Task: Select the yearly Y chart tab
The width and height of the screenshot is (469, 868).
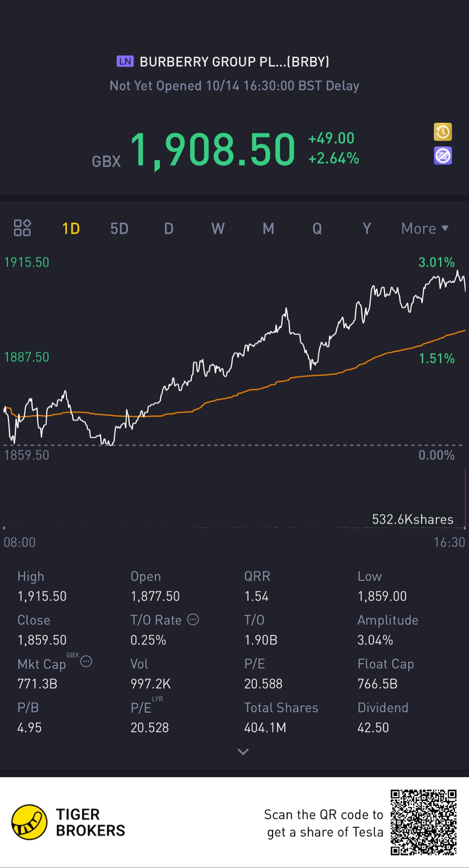Action: point(366,228)
